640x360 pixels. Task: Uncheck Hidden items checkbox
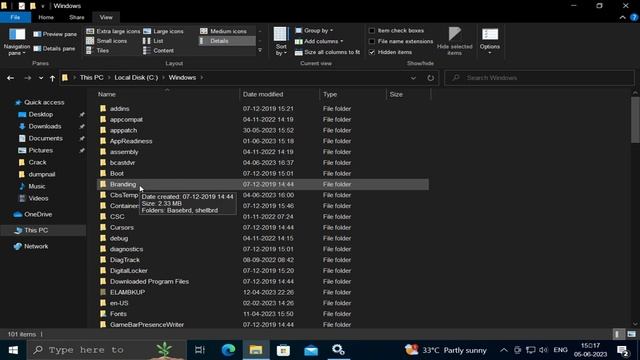click(372, 52)
